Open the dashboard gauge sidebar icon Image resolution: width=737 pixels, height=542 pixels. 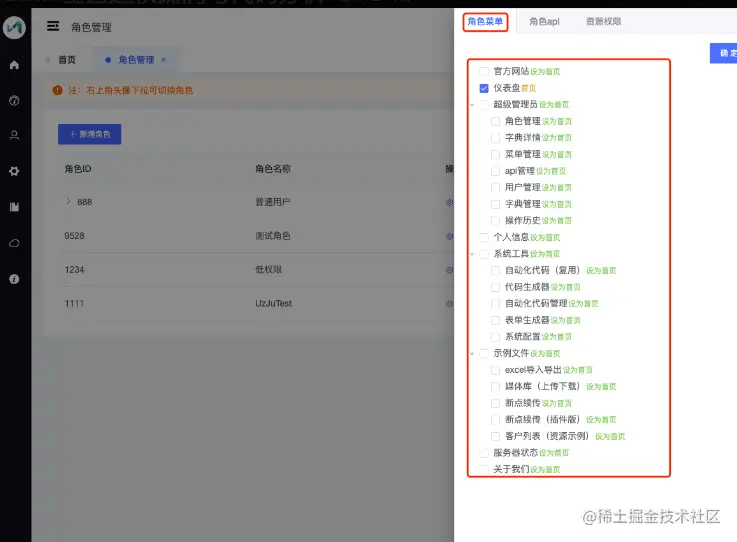pyautogui.click(x=14, y=100)
